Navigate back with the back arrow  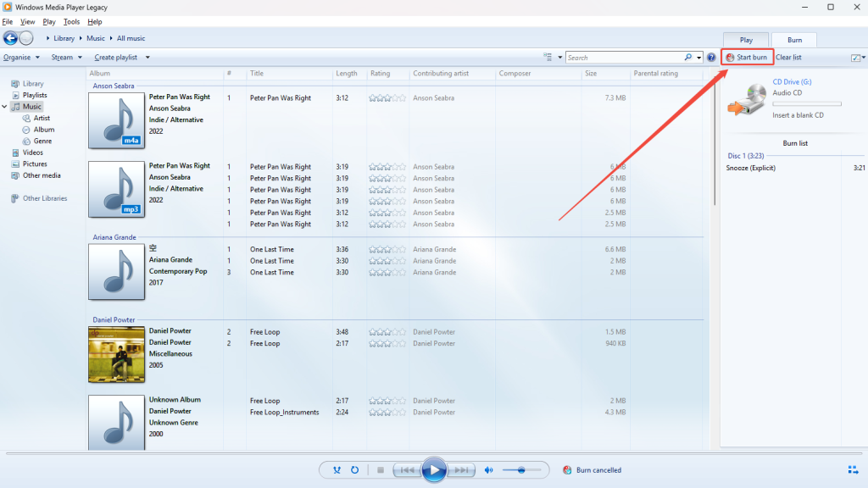tap(9, 37)
